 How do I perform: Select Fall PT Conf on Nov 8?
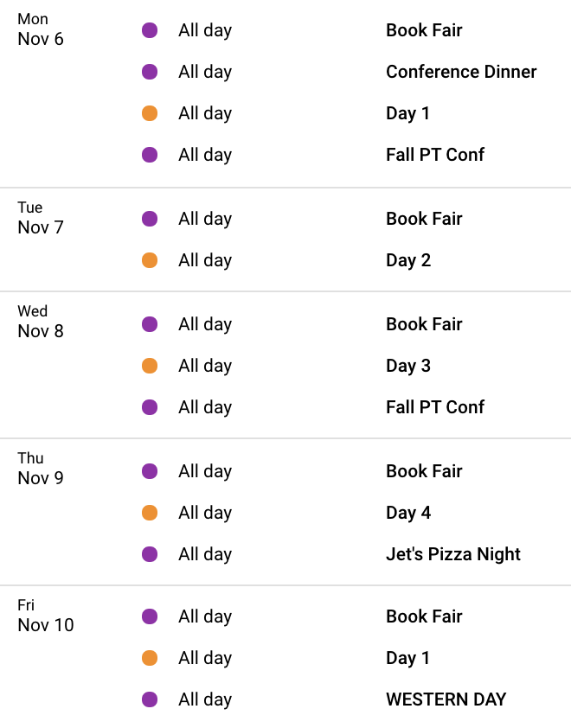pos(435,407)
